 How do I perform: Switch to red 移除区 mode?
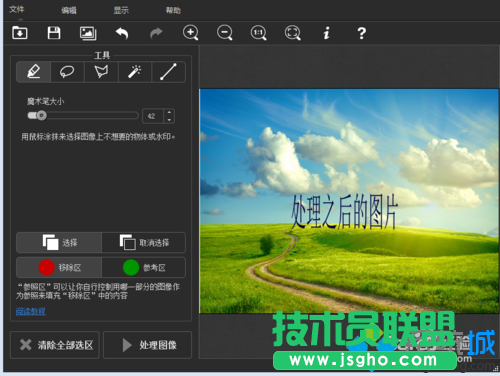[59, 267]
